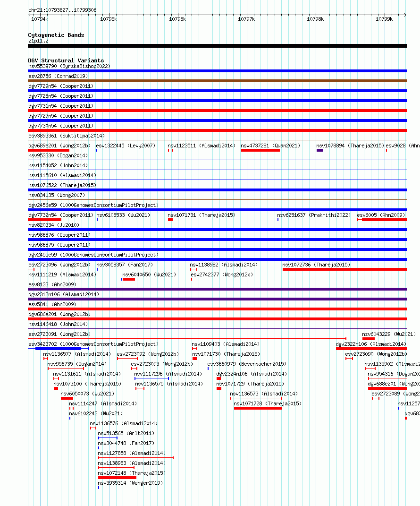
Task: Select esv2723092 (Wong2012b) variant
Action: (x=148, y=354)
